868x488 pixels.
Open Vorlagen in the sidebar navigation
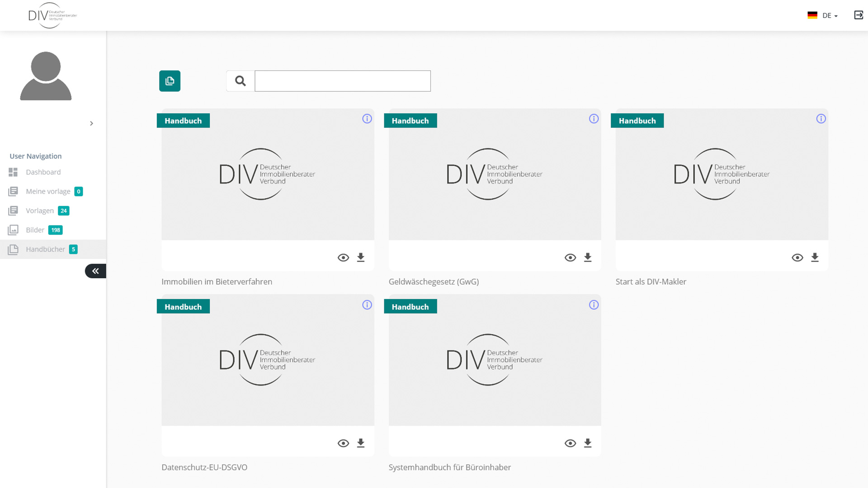pyautogui.click(x=40, y=211)
